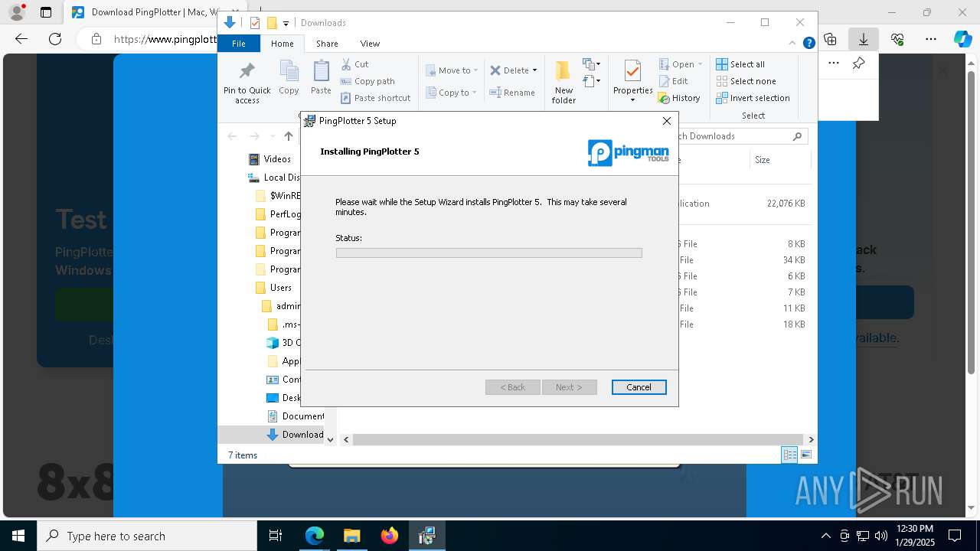Open the Properties button in ribbon
Screen dimensions: 980x551
coord(632,81)
